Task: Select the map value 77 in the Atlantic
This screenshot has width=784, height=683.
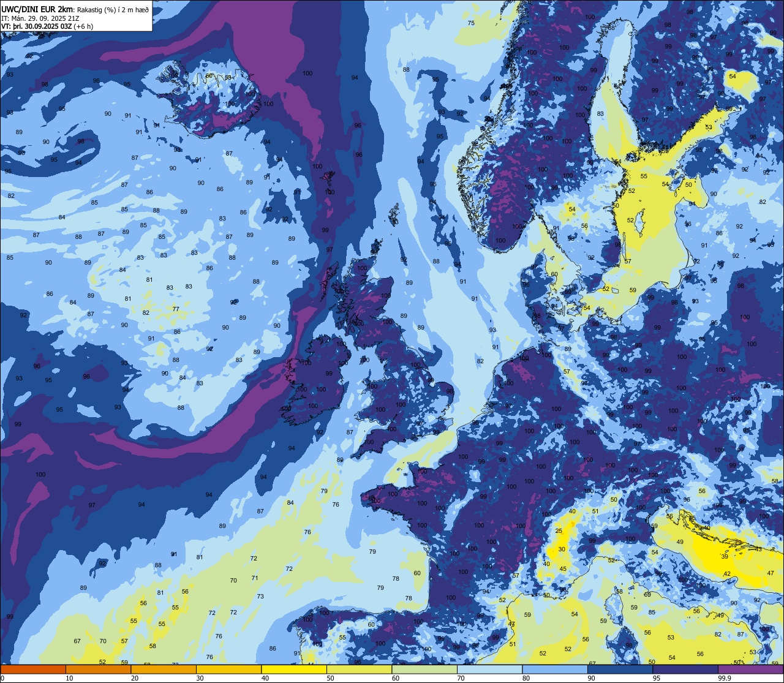Action: coord(176,309)
